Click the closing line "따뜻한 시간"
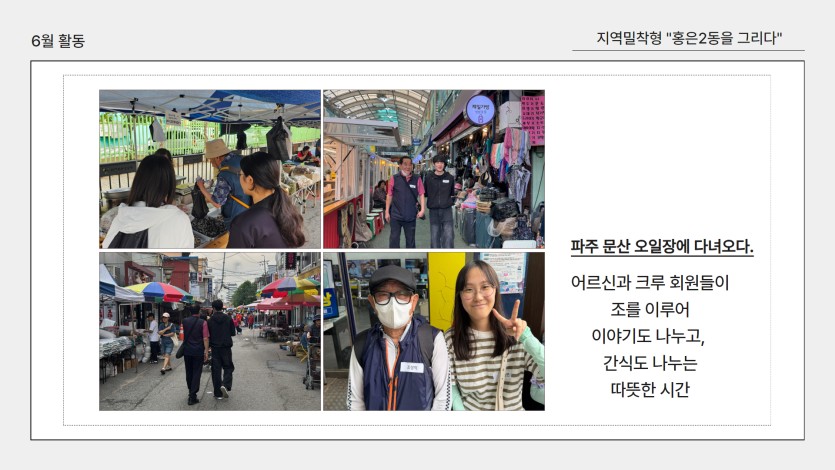Screen dimensions: 835x470 coord(650,390)
